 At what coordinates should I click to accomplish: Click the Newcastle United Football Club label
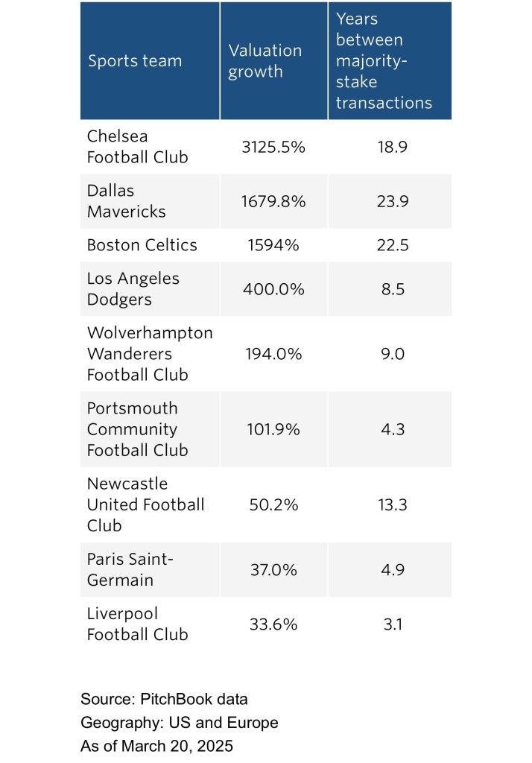[146, 504]
